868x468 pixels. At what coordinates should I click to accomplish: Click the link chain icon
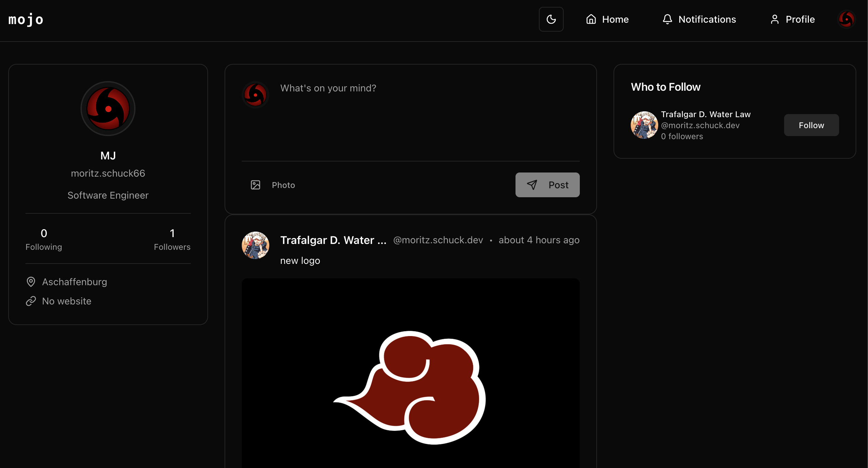coord(31,301)
